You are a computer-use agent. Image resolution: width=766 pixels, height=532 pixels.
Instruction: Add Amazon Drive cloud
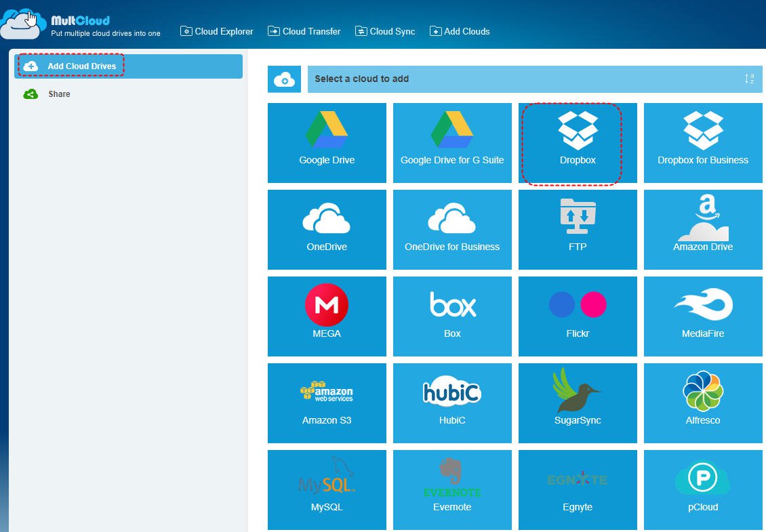click(703, 230)
